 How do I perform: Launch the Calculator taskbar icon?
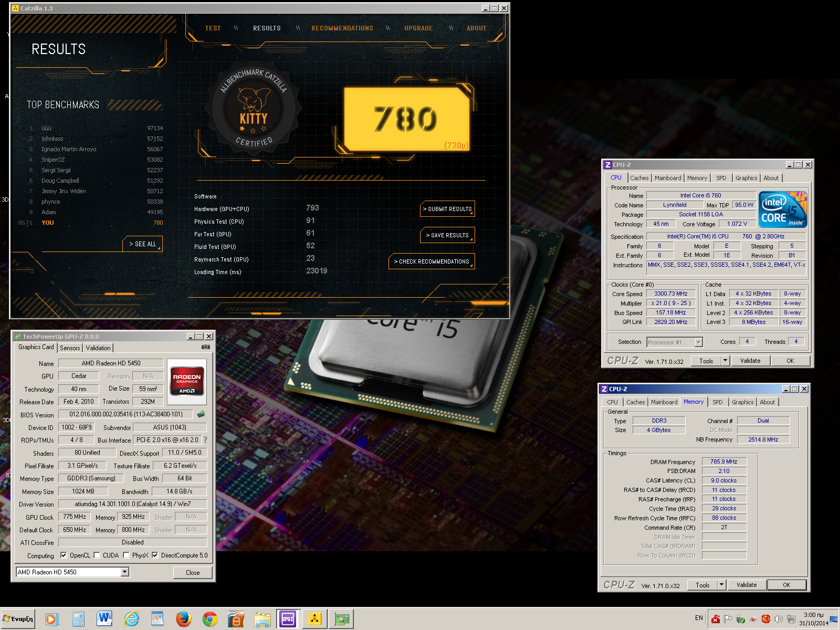(78, 619)
